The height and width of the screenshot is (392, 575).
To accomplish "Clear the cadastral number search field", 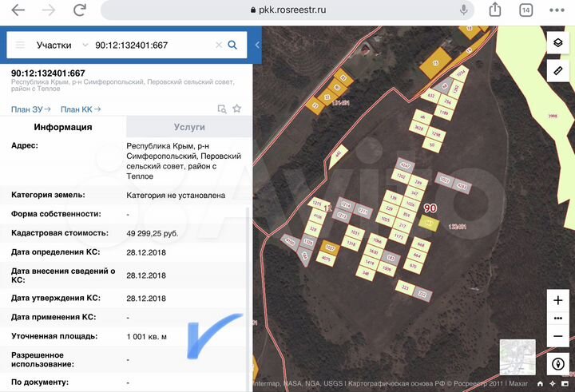I will coord(219,45).
